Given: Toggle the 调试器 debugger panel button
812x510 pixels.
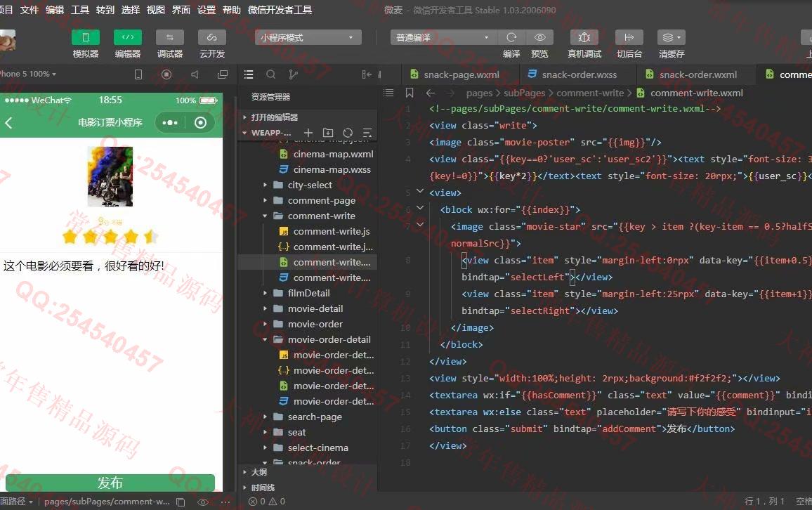Looking at the screenshot, I should pyautogui.click(x=170, y=37).
